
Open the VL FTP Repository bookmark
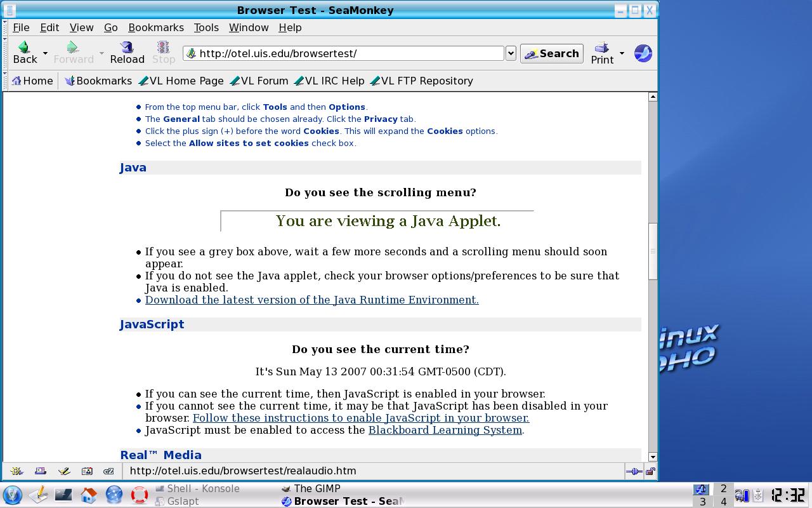pos(421,81)
